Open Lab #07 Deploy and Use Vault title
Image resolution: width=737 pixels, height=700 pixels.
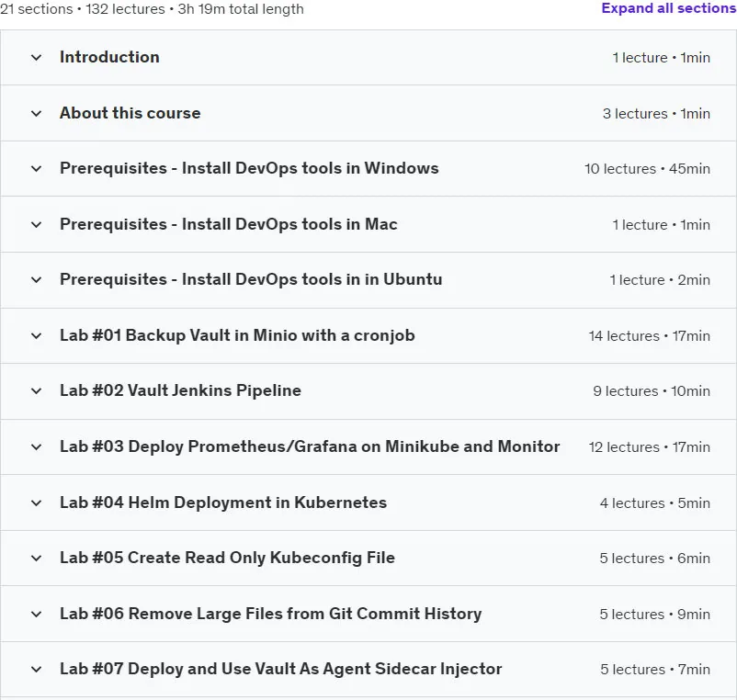(x=281, y=669)
